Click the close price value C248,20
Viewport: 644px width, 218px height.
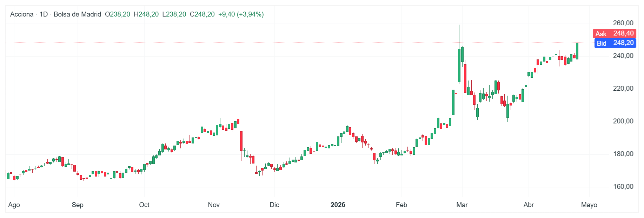tap(202, 14)
